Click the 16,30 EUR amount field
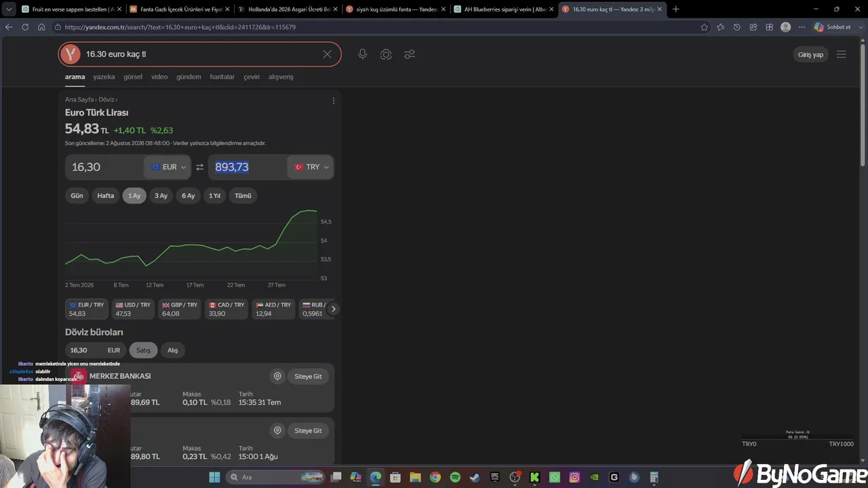The height and width of the screenshot is (488, 868). pyautogui.click(x=104, y=167)
